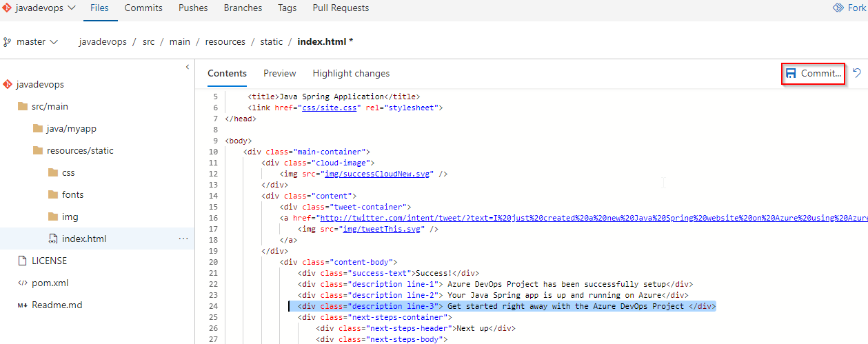Open the Pull Requests tab
This screenshot has height=344, width=868.
tap(341, 8)
